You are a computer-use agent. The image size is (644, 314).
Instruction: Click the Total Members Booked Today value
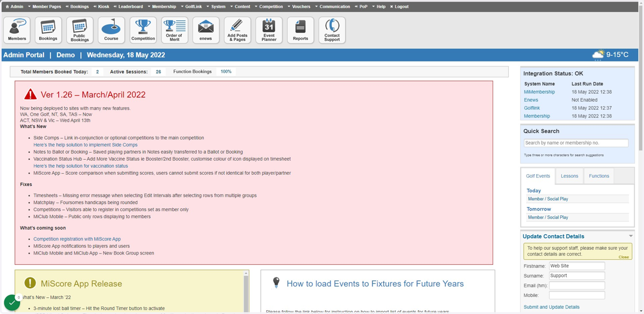(97, 71)
